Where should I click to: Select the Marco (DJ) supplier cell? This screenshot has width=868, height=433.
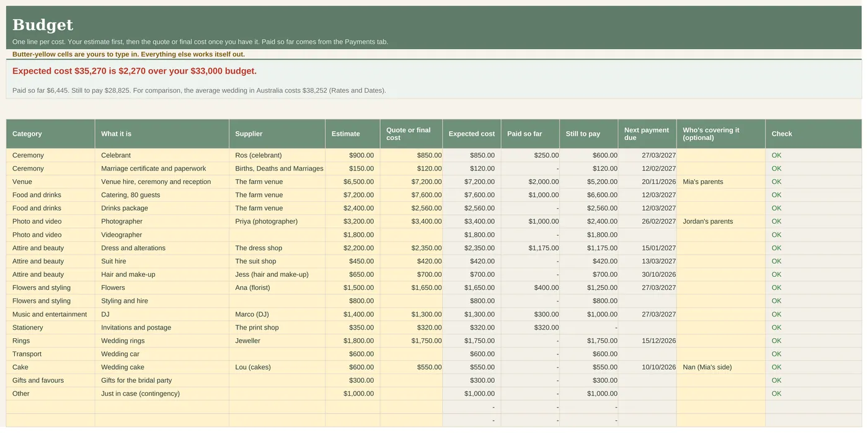pyautogui.click(x=277, y=315)
